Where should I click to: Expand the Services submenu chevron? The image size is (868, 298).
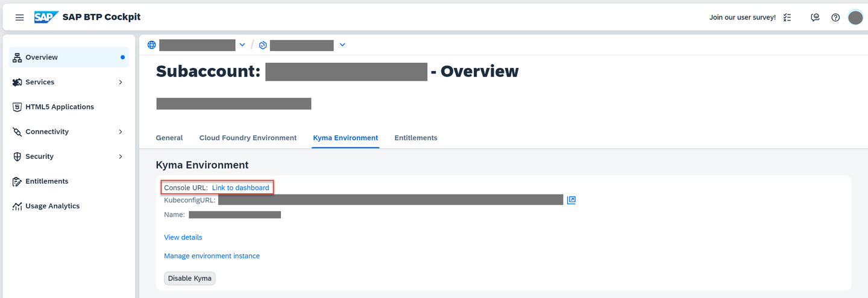121,82
